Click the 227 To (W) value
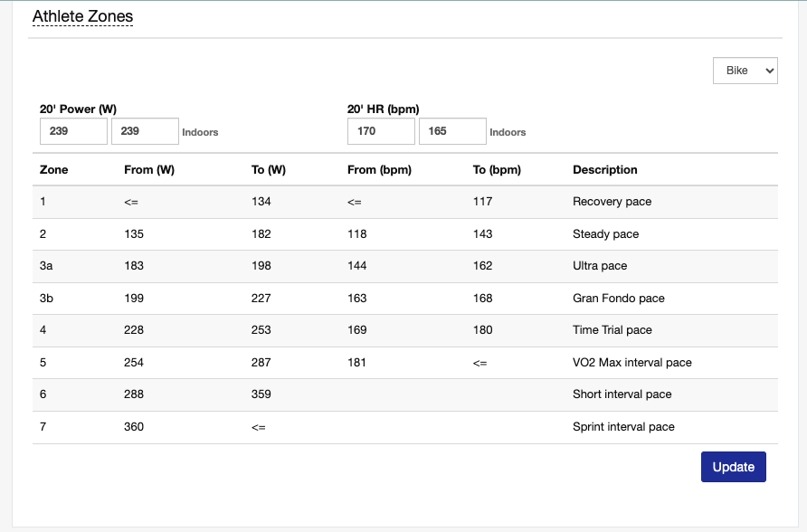The width and height of the screenshot is (807, 532). pos(261,299)
